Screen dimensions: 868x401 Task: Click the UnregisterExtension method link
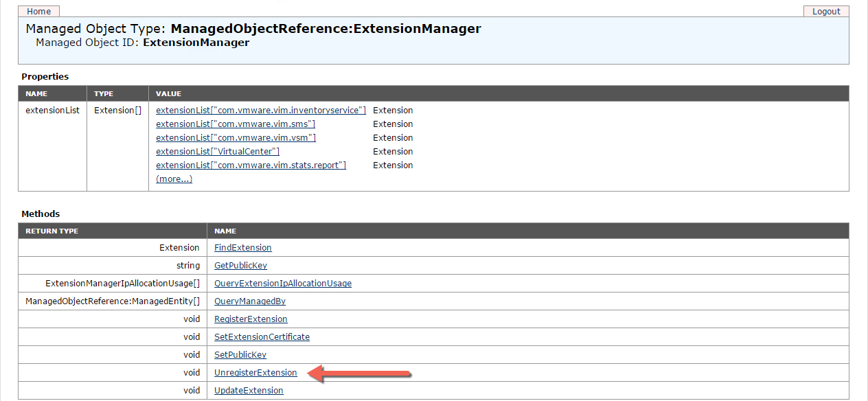[255, 373]
